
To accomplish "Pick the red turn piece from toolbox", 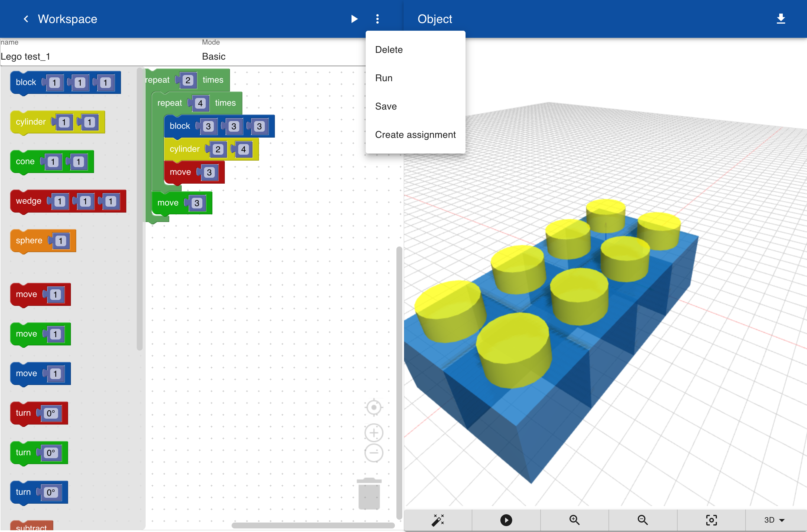I will (x=23, y=413).
